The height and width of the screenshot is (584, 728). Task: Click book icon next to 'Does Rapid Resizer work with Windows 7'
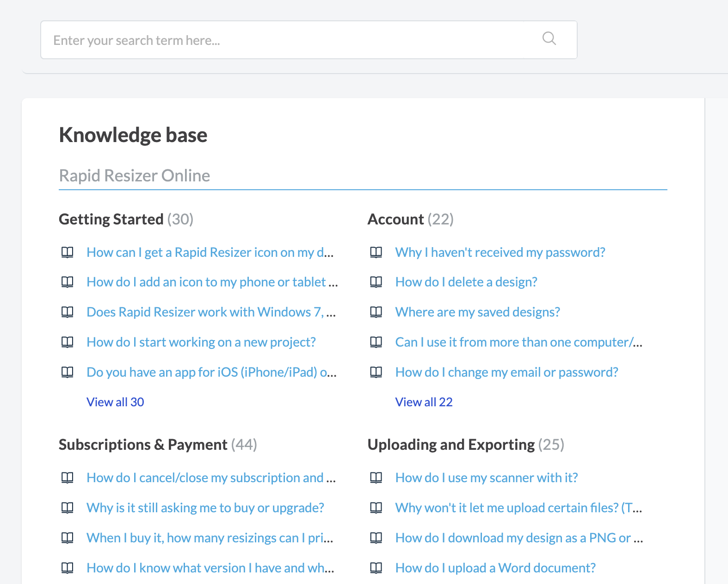[68, 312]
